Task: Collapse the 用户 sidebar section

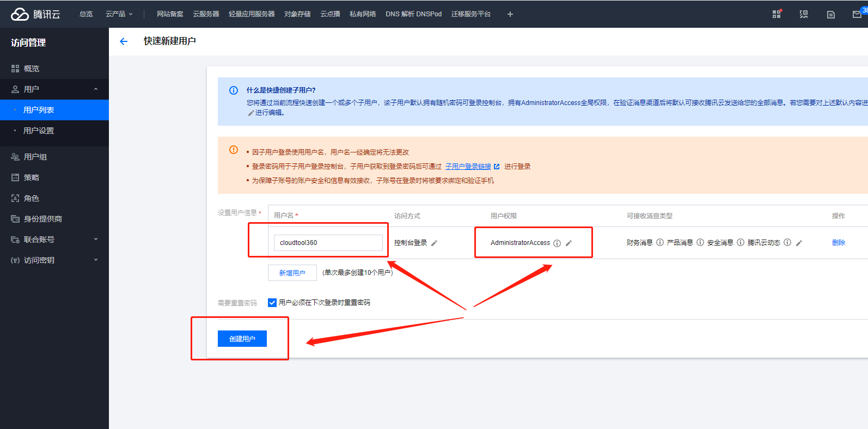Action: tap(96, 89)
